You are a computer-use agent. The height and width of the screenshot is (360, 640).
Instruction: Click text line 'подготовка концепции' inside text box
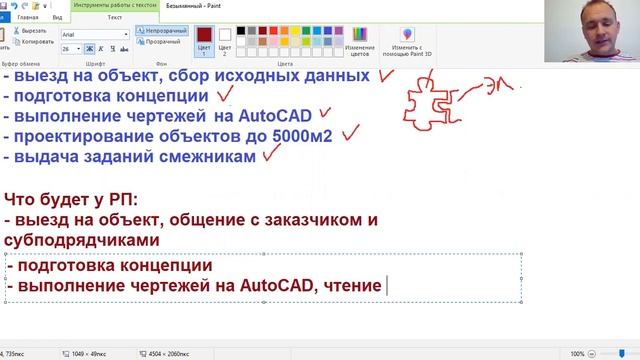point(110,266)
